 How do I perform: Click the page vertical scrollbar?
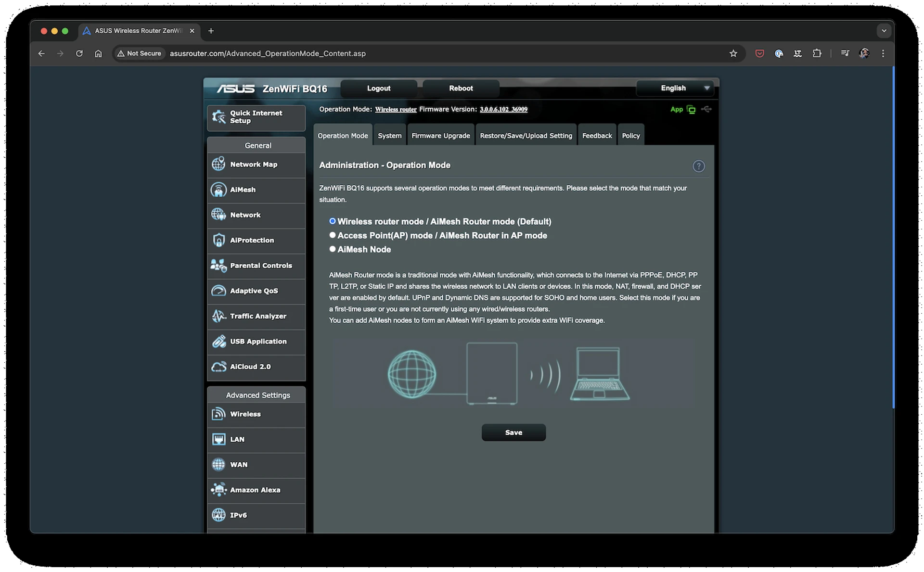(x=893, y=238)
